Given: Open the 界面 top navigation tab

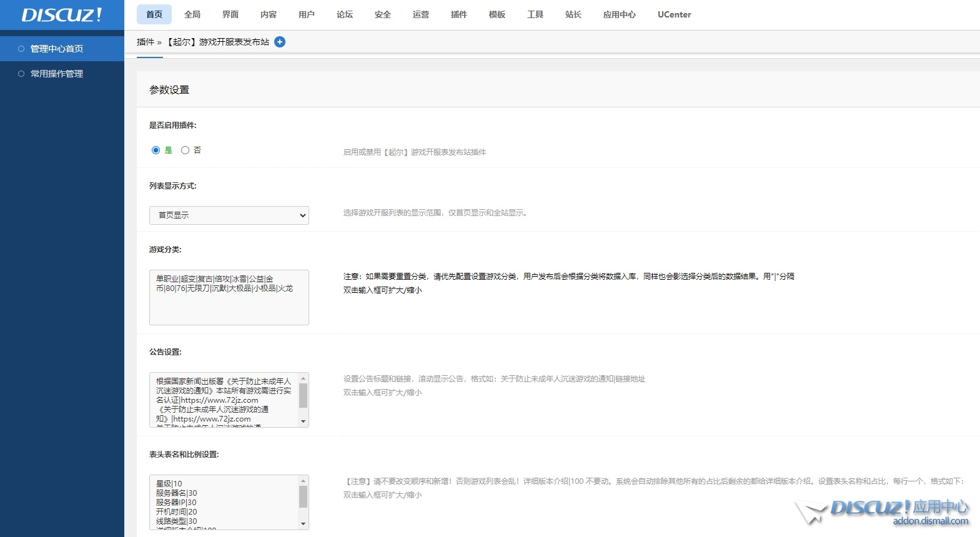Looking at the screenshot, I should [x=230, y=14].
